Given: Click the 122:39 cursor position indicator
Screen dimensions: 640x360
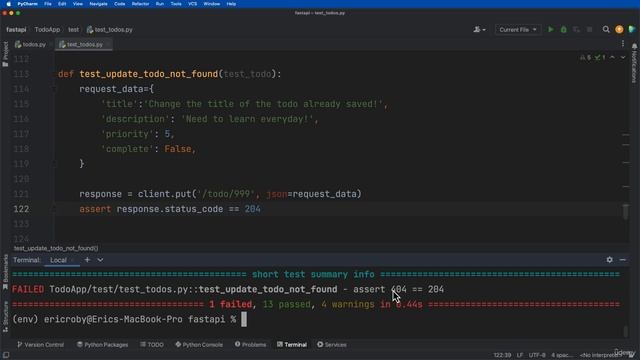Looking at the screenshot, I should (x=502, y=355).
